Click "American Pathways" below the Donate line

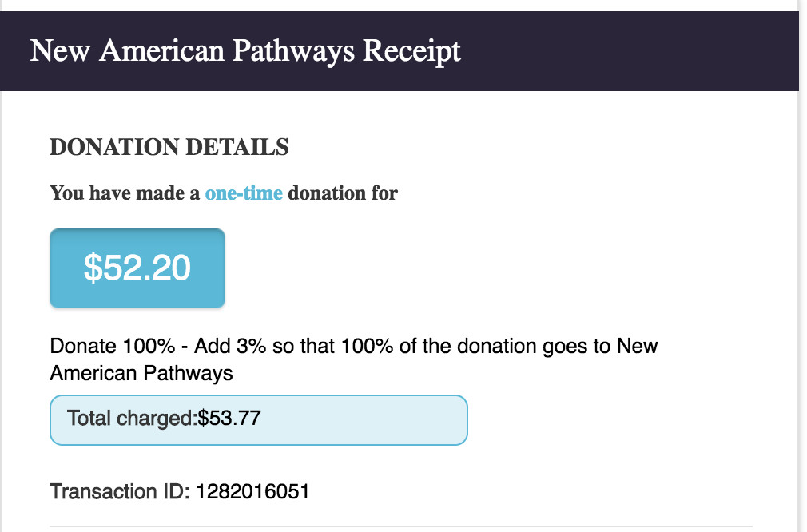pos(141,373)
